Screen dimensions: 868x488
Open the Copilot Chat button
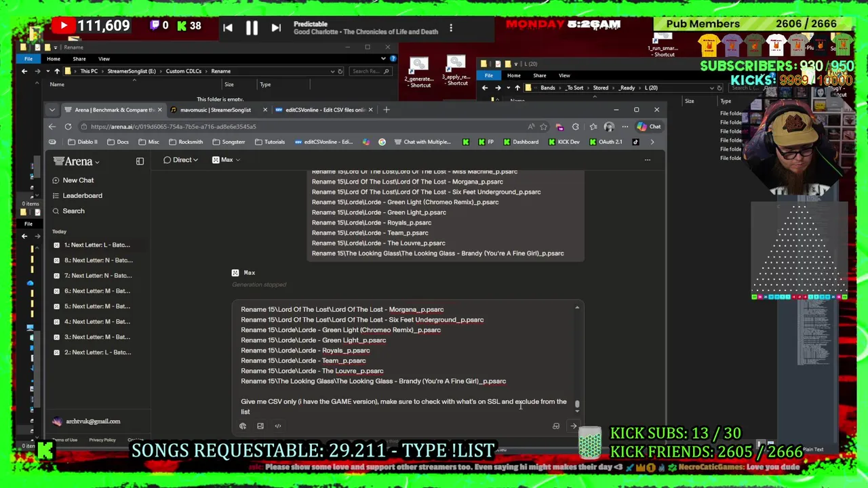pyautogui.click(x=649, y=127)
